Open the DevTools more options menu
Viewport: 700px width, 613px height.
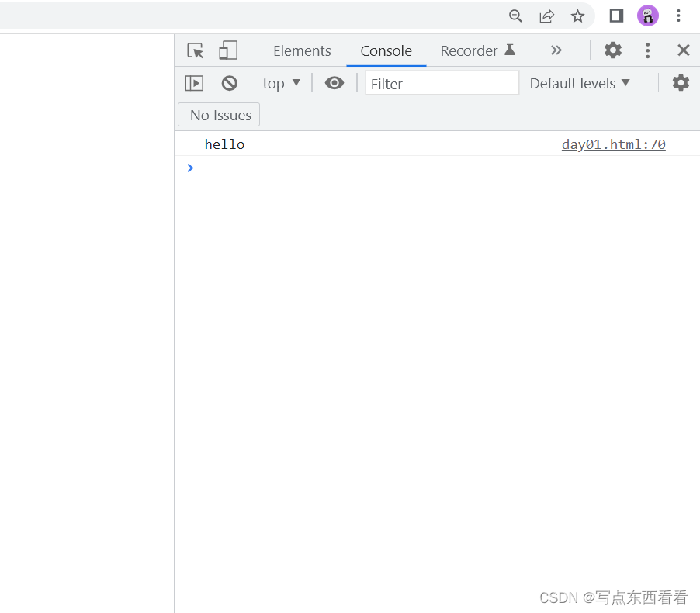coord(648,50)
